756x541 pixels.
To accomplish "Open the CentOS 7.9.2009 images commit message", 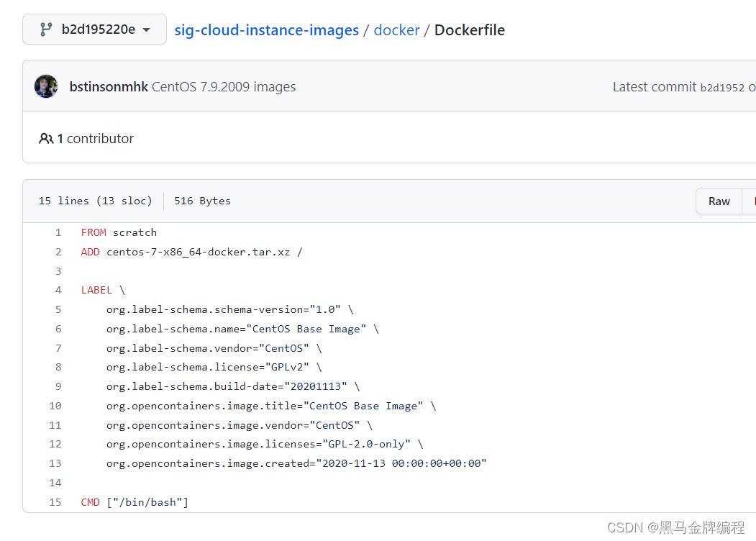I will tap(224, 87).
